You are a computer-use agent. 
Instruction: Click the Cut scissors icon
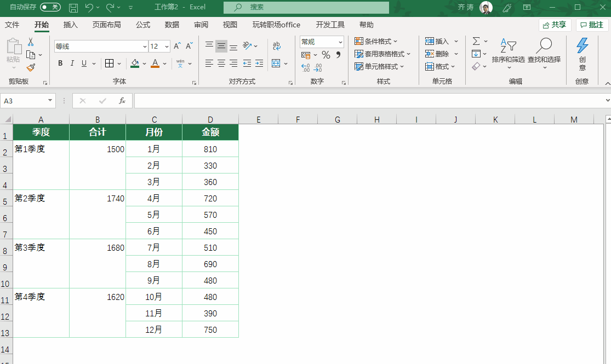click(31, 42)
